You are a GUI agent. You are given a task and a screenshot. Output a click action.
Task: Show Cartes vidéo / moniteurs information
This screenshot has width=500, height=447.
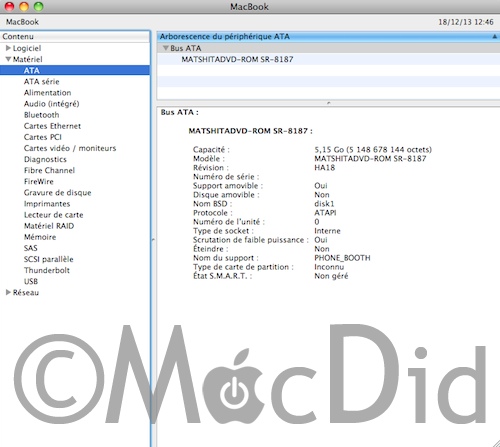point(70,148)
